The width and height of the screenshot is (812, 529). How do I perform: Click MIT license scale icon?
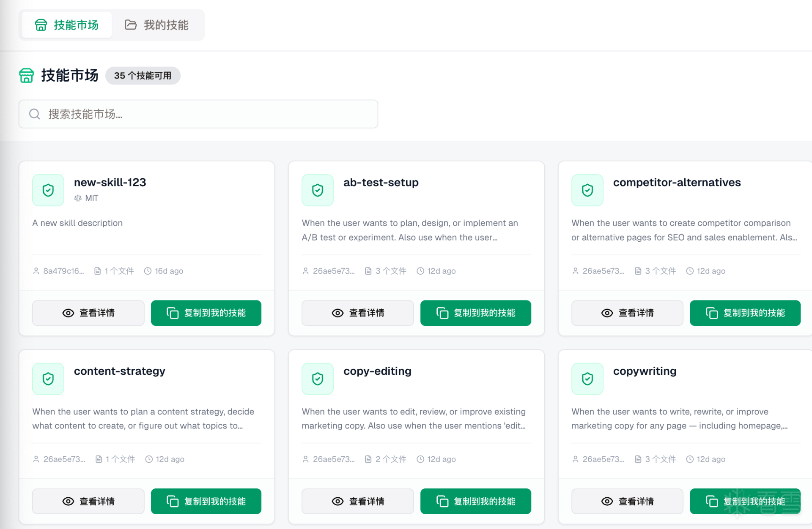[78, 198]
